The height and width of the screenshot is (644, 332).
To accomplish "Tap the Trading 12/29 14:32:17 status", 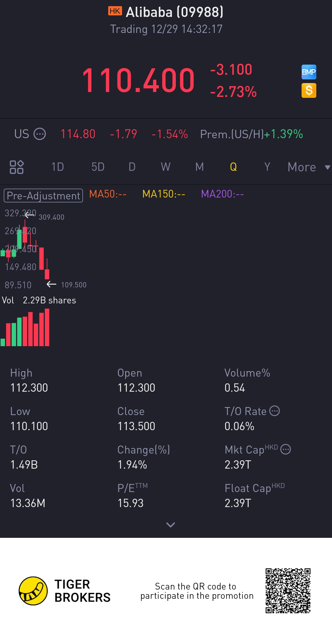I will [x=166, y=29].
